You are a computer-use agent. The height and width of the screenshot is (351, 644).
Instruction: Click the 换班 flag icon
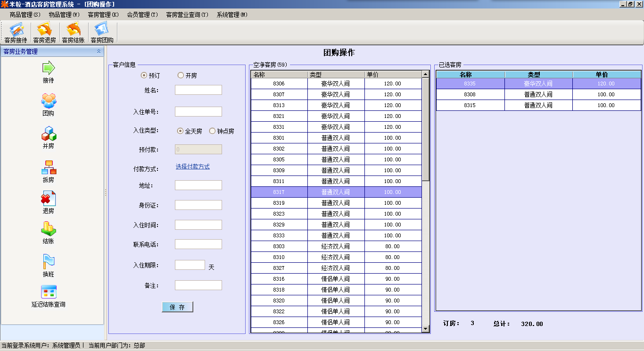click(48, 262)
